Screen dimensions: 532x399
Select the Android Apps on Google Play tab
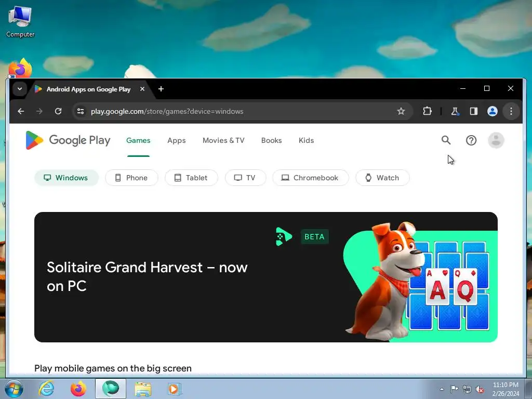click(x=88, y=89)
